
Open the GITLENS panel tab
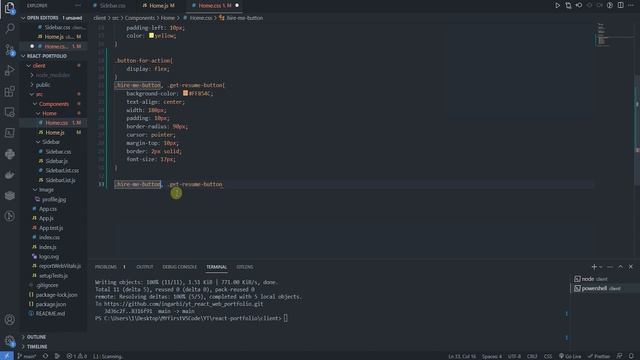click(244, 267)
